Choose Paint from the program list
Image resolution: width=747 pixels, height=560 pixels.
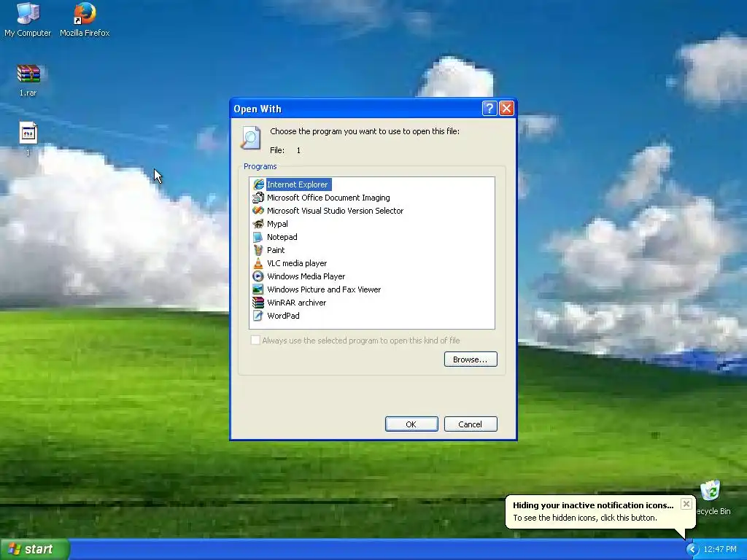point(276,250)
